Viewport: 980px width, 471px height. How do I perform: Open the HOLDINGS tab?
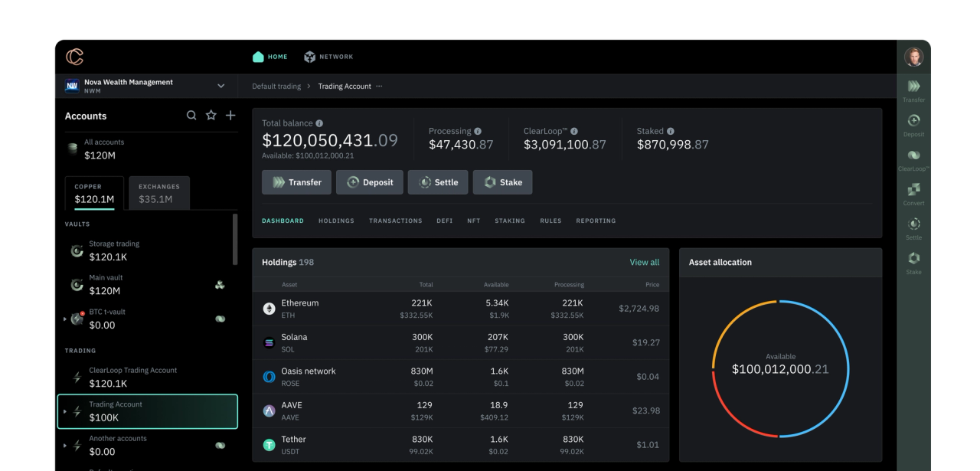point(336,221)
